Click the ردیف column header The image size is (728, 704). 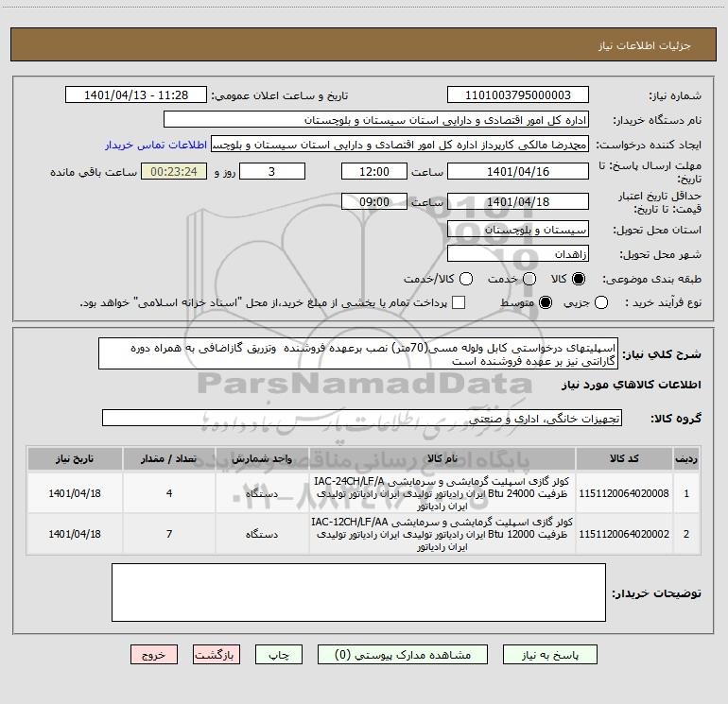pos(686,458)
